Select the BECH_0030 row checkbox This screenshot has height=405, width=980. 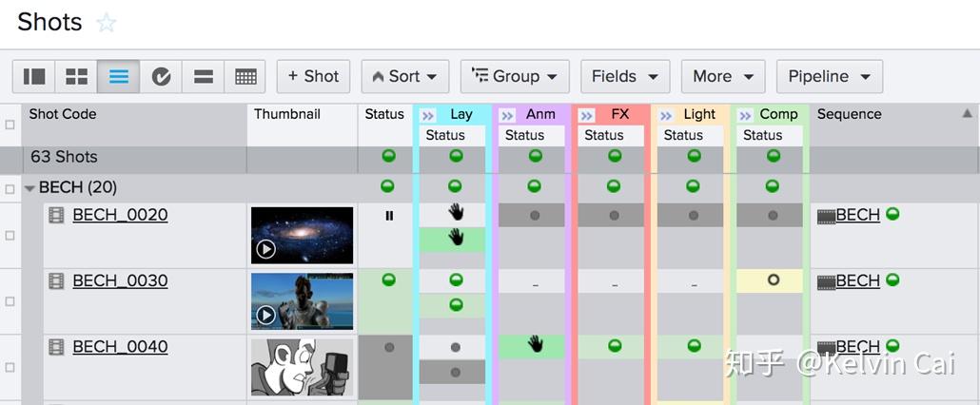[x=10, y=301]
